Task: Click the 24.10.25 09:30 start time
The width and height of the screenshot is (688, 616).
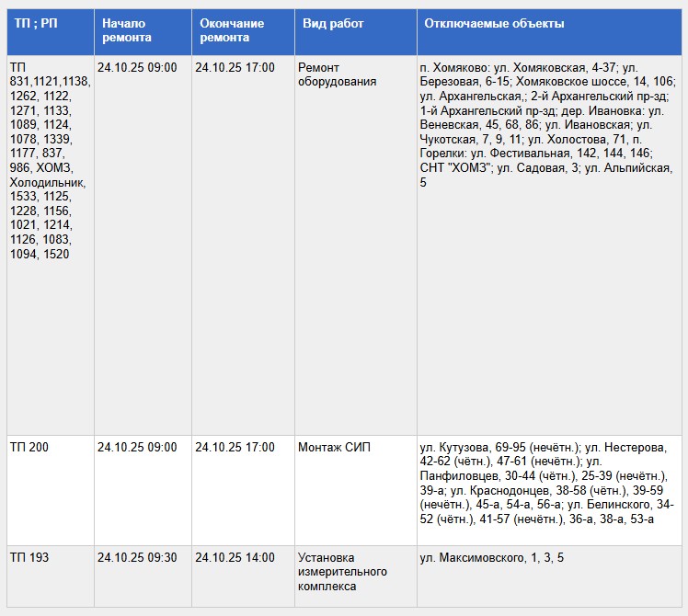Action: (x=137, y=558)
